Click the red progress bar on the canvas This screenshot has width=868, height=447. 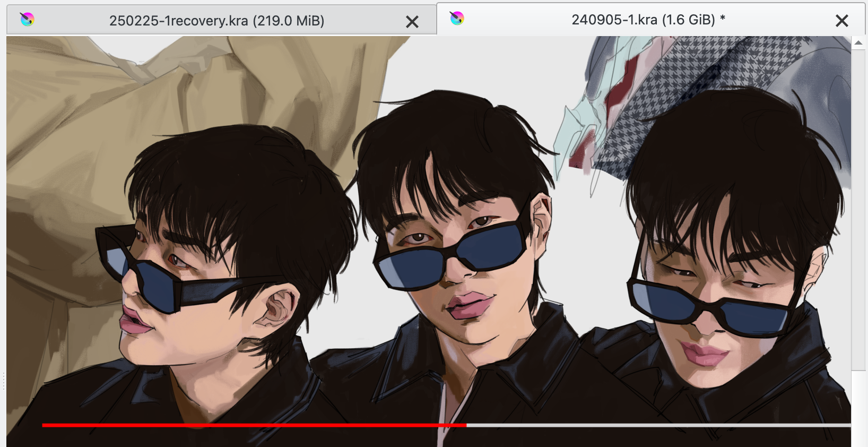pos(254,425)
